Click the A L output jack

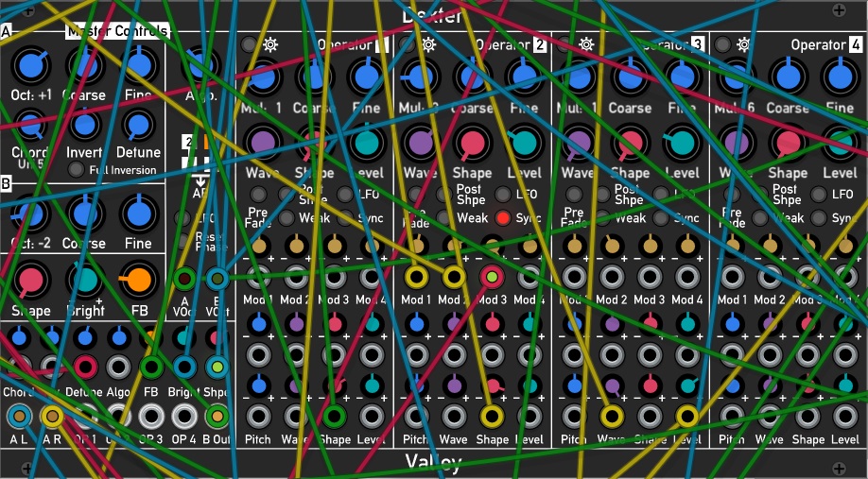(19, 417)
